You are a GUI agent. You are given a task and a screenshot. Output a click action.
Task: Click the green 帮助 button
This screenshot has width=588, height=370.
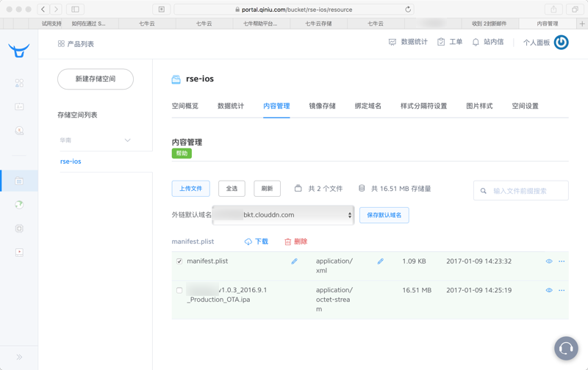pyautogui.click(x=182, y=153)
